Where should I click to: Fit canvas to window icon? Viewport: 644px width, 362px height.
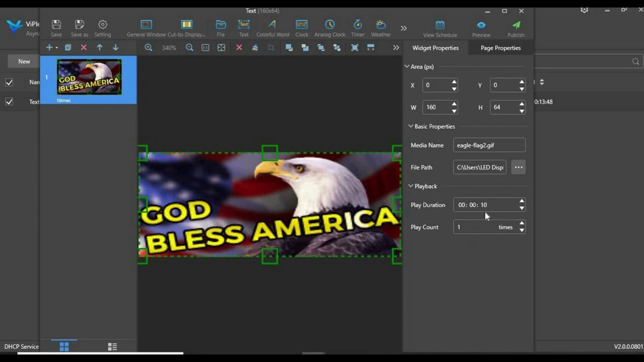coord(221,47)
